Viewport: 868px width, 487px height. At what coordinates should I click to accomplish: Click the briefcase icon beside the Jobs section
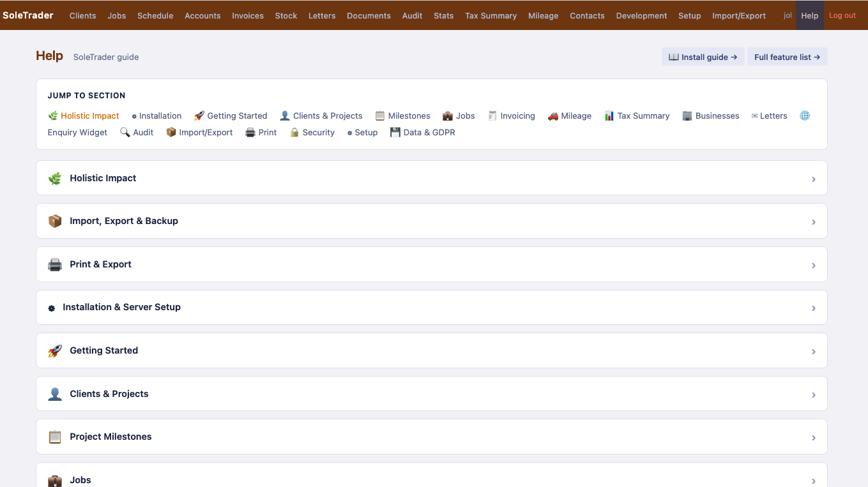pos(55,481)
